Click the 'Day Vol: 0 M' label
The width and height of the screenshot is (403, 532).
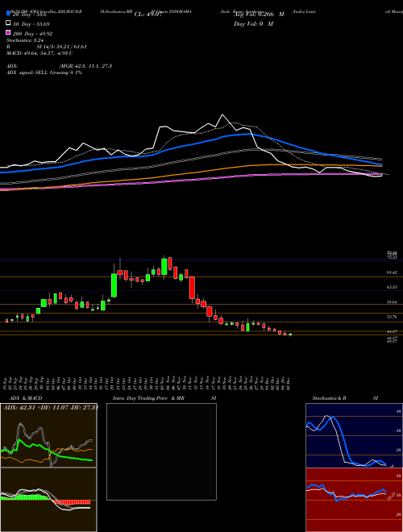[253, 23]
